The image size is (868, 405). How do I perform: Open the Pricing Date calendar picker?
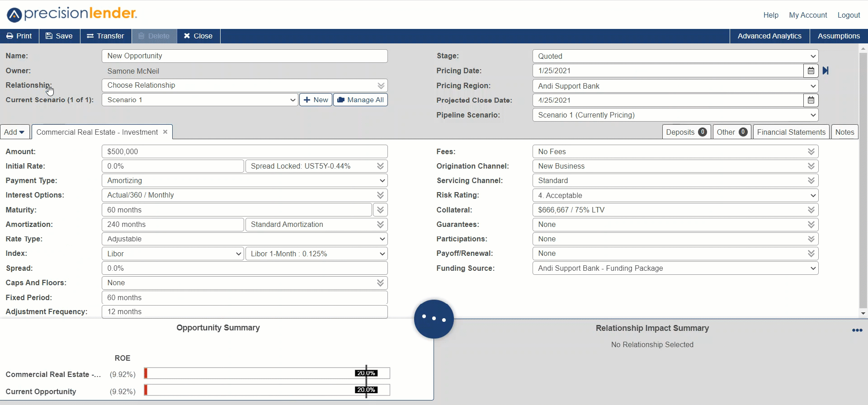(811, 71)
